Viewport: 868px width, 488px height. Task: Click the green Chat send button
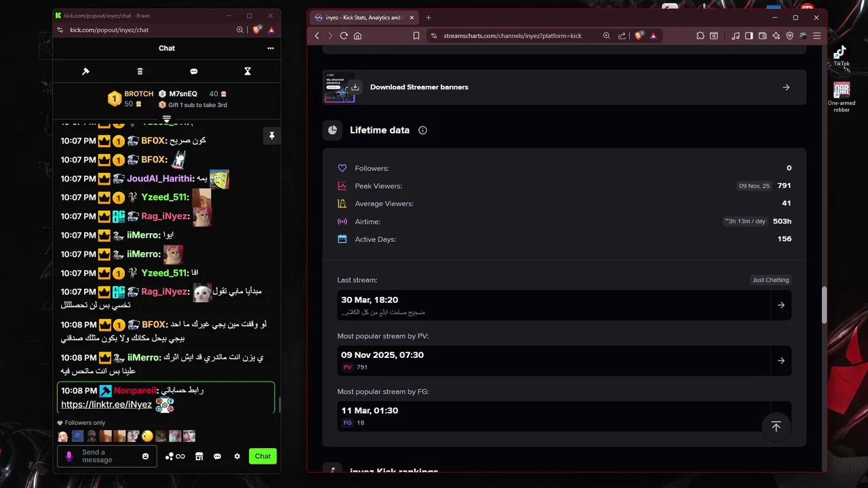pyautogui.click(x=262, y=456)
